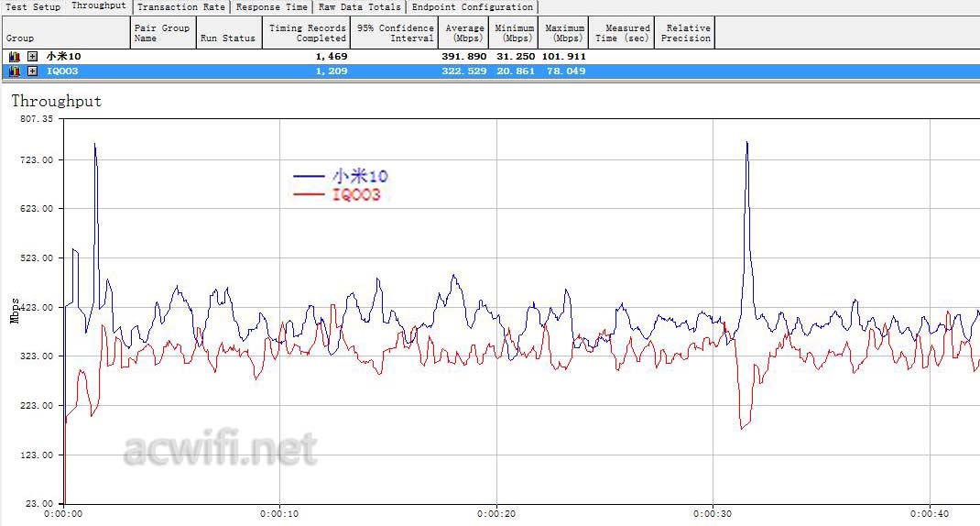
Task: Open the Response Time tab
Action: point(271,7)
